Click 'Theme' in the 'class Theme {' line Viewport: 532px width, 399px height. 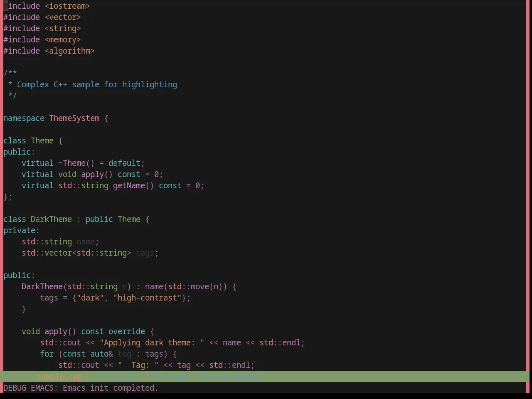[42, 140]
